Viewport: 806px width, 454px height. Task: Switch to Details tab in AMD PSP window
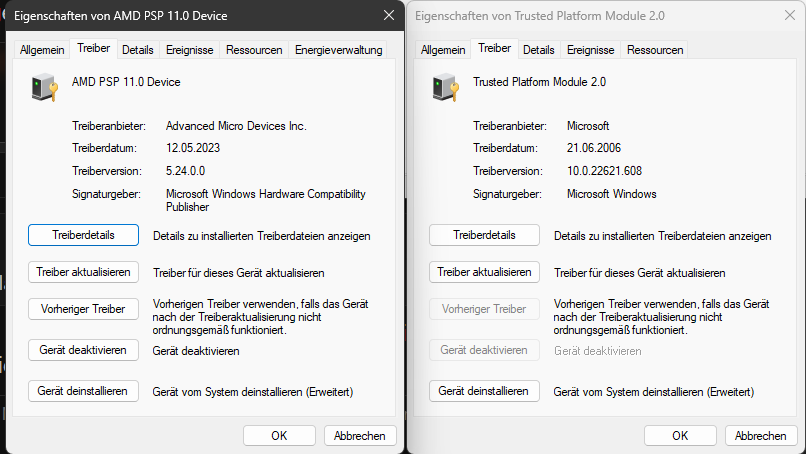click(138, 50)
